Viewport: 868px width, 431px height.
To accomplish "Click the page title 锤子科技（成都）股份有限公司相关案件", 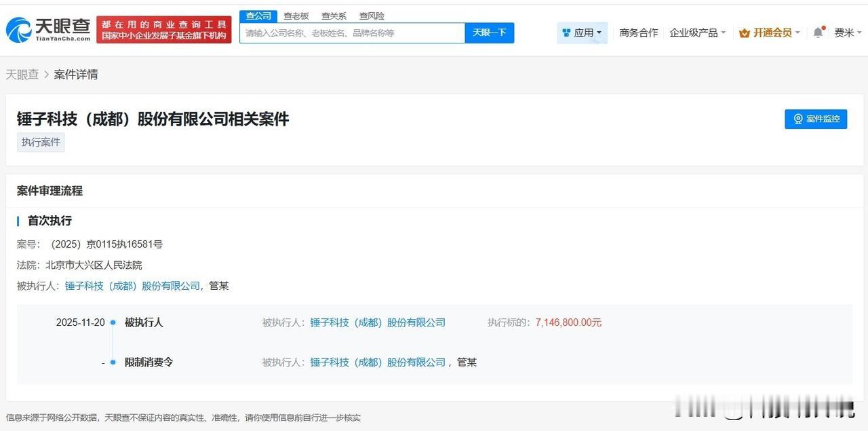I will 153,119.
